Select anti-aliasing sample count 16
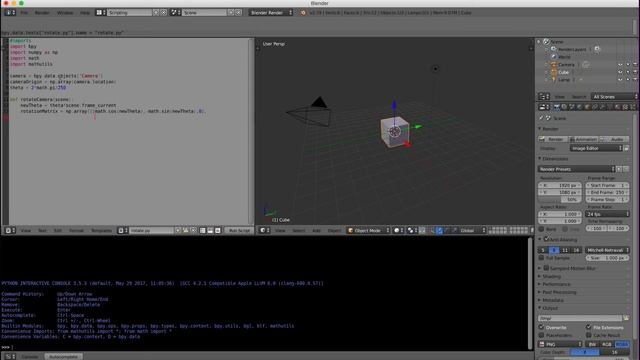640x360 pixels. [576, 250]
